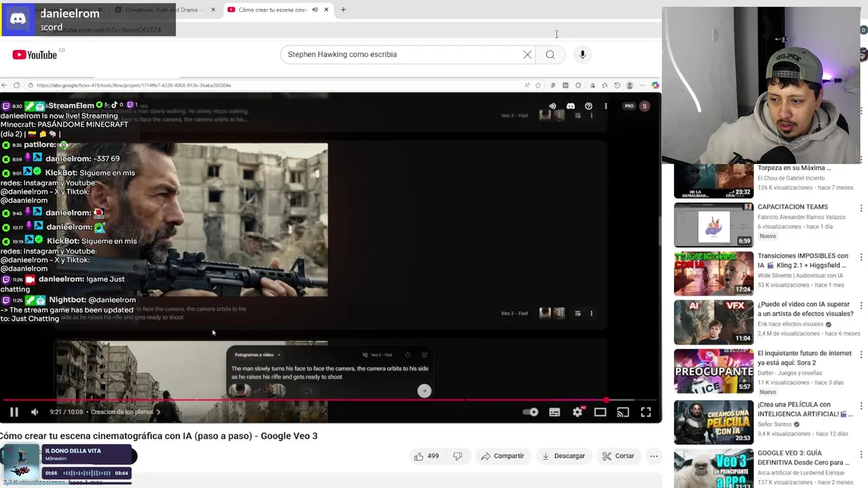Select the 'Cómo crear tu escena' tab
This screenshot has width=868, height=488.
click(x=271, y=9)
